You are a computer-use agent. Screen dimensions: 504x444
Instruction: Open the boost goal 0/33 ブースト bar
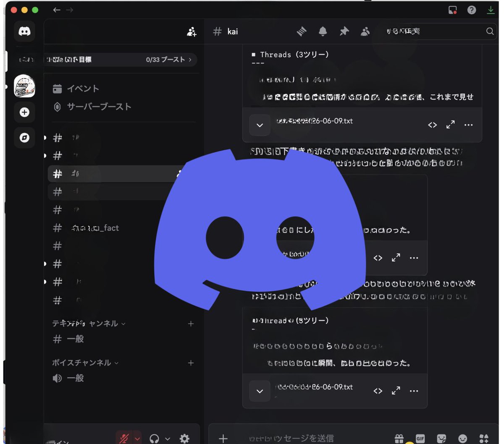click(120, 60)
